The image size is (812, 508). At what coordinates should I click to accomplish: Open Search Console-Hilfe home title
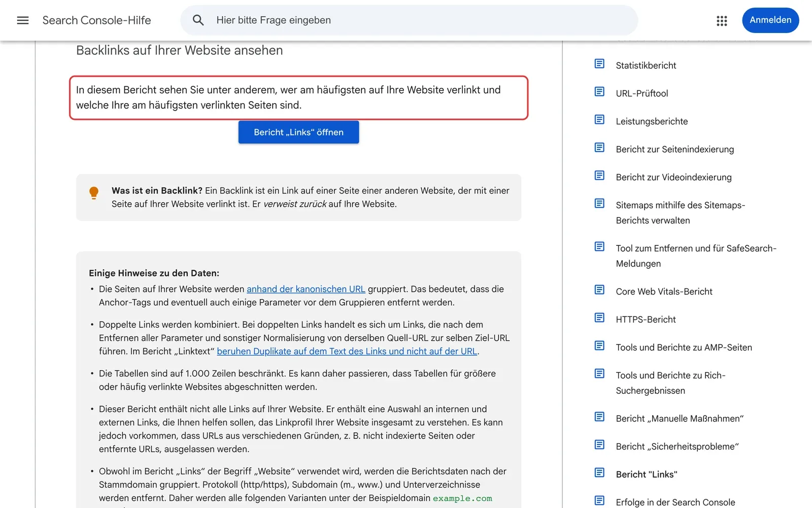coord(97,20)
